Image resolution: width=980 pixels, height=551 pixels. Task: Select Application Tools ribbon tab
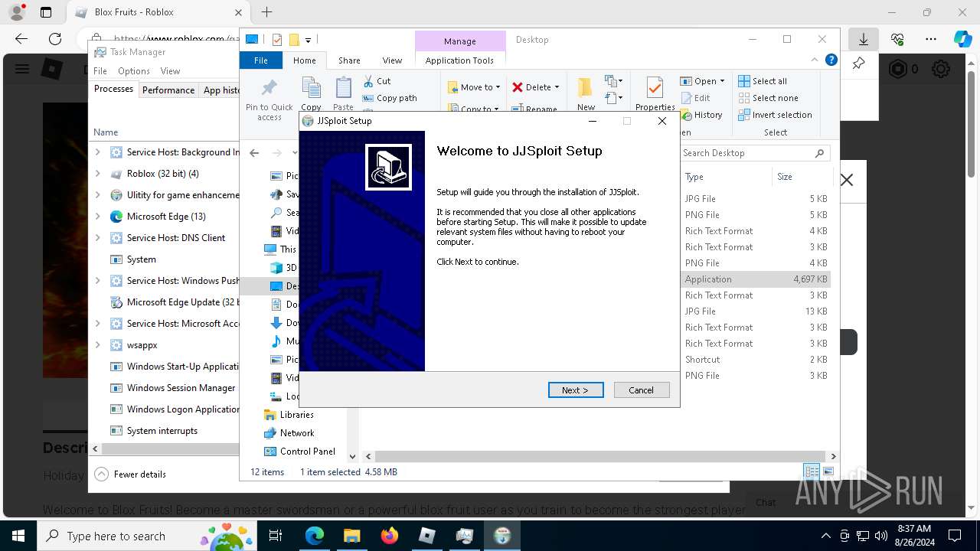tap(459, 60)
